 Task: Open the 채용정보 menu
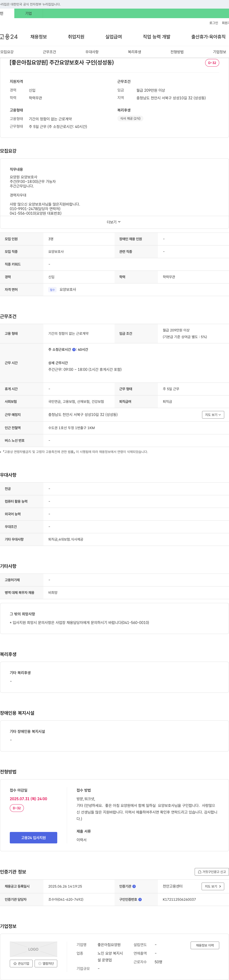[x=39, y=37]
